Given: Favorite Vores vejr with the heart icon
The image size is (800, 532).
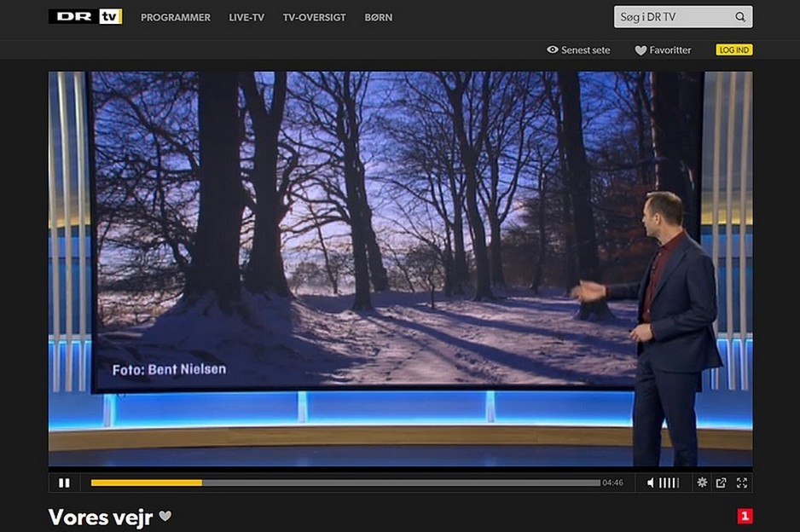Looking at the screenshot, I should pos(165,516).
